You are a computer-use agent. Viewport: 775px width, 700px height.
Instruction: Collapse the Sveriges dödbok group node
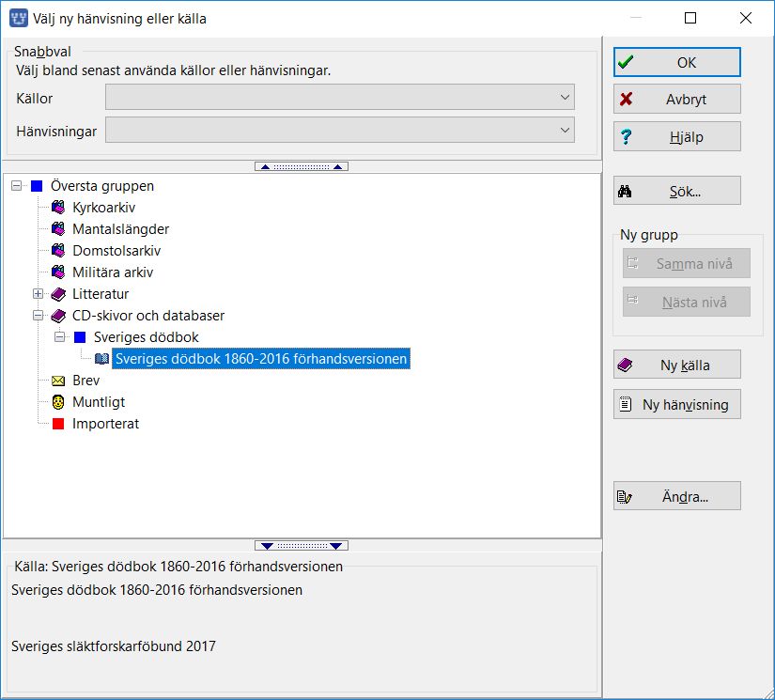click(60, 337)
